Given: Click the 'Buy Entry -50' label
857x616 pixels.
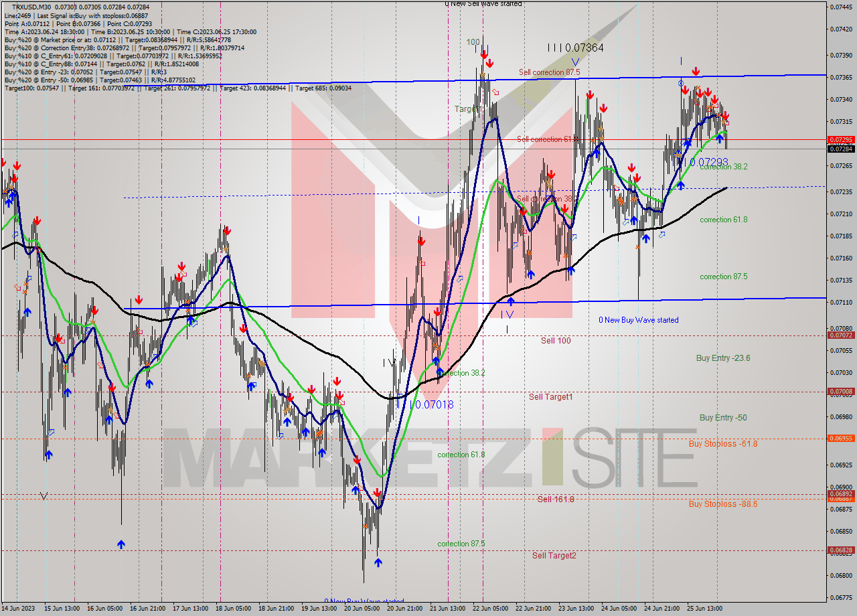Looking at the screenshot, I should coord(723,418).
